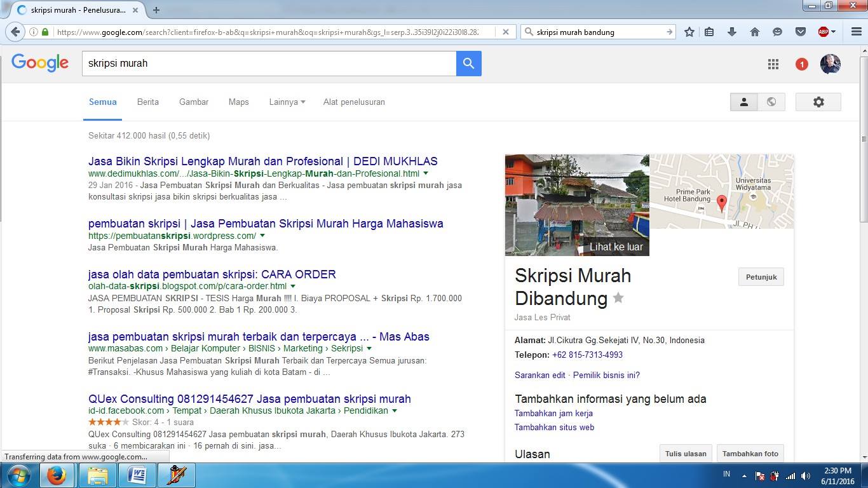The image size is (868, 488).
Task: Open the Maps tab
Action: click(x=239, y=102)
